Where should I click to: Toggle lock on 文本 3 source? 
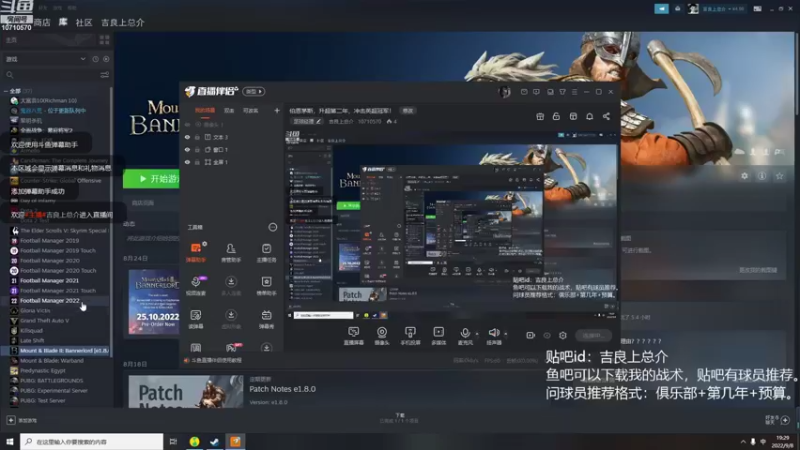(197, 137)
